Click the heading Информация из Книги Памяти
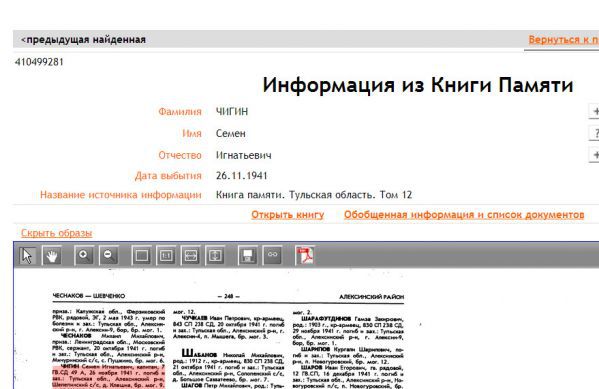This screenshot has height=389, width=599. click(418, 84)
